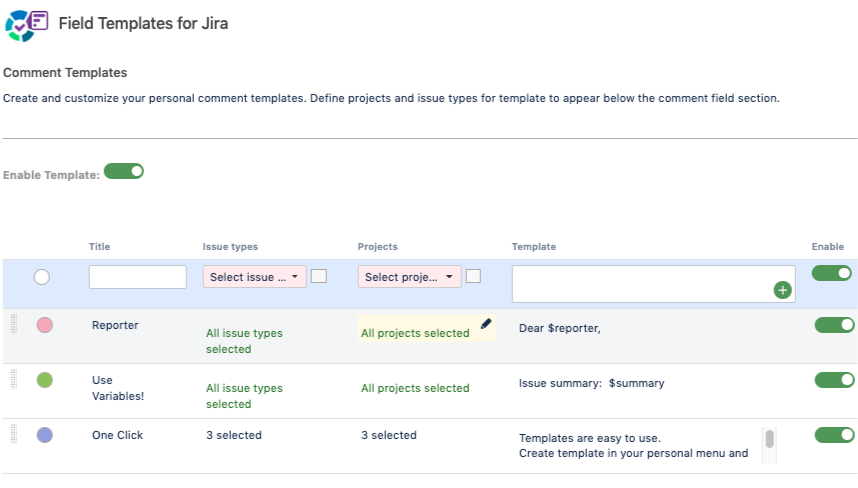Click the green color swatch for Use Variables
858x488 pixels.
(x=44, y=380)
